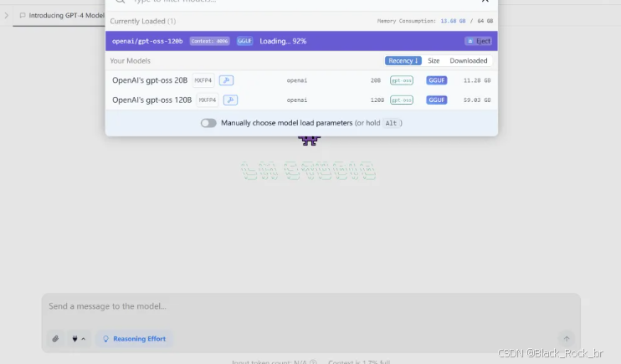Viewport: 621px width, 364px height.
Task: Select OpenAI's gpt-oss 20B model
Action: (301, 80)
